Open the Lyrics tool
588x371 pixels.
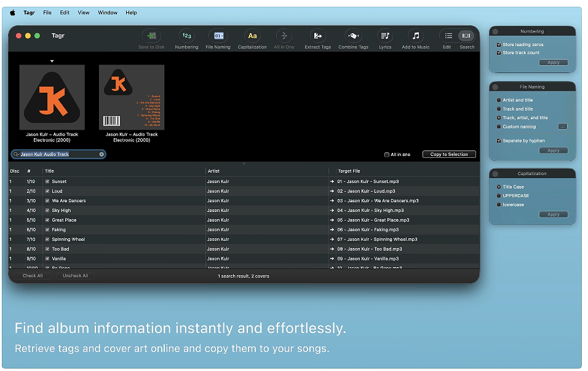[x=385, y=36]
